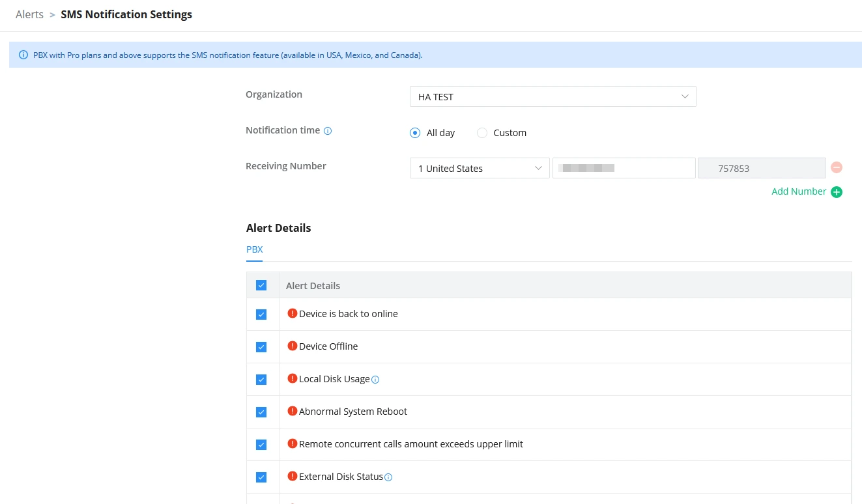The image size is (862, 504).
Task: Click the alert icon beside Device Offline
Action: click(293, 346)
